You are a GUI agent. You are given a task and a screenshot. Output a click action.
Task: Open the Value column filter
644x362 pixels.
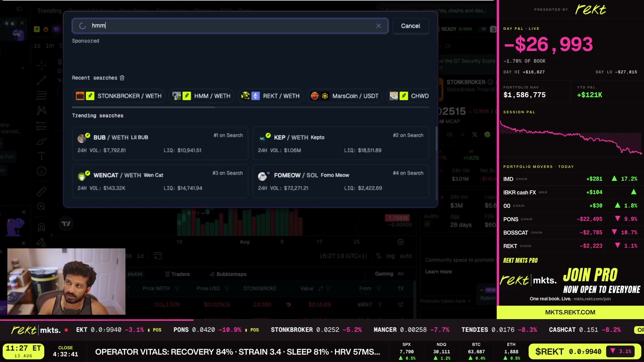[328, 289]
